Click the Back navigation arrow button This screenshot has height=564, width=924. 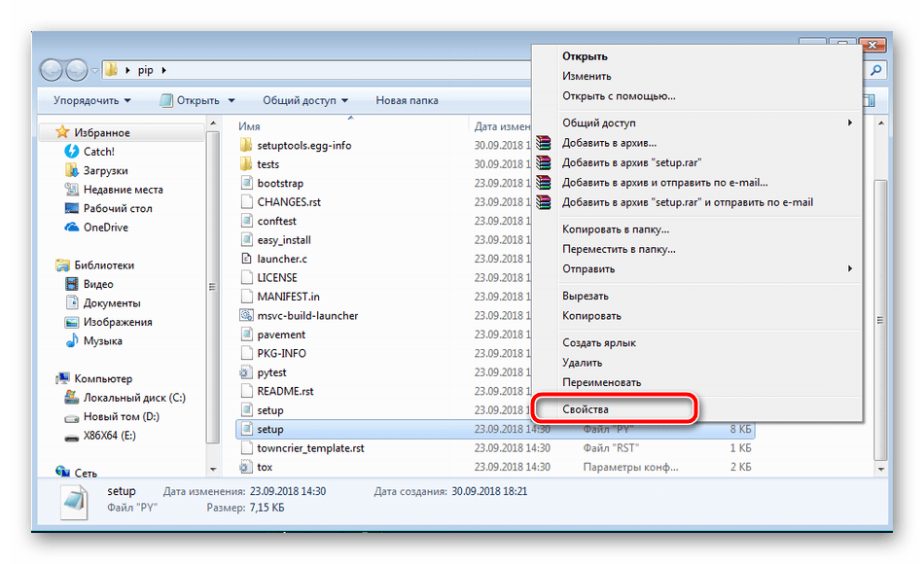coord(52,70)
